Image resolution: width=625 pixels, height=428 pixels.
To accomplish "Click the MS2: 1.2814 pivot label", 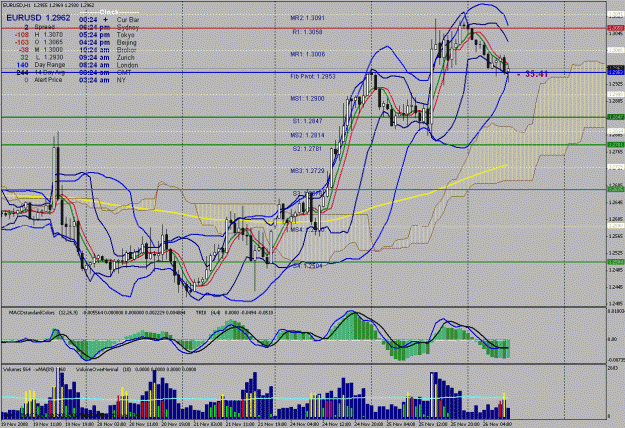I will click(307, 135).
